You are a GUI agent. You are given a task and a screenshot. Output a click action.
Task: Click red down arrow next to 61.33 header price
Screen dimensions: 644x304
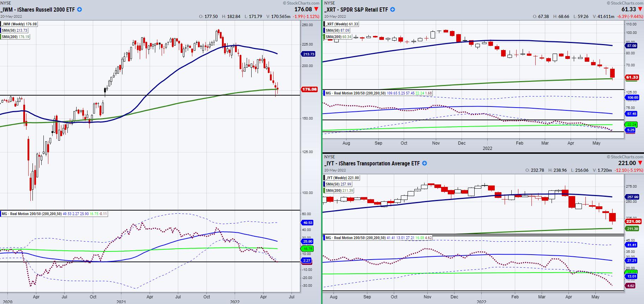click(x=640, y=9)
